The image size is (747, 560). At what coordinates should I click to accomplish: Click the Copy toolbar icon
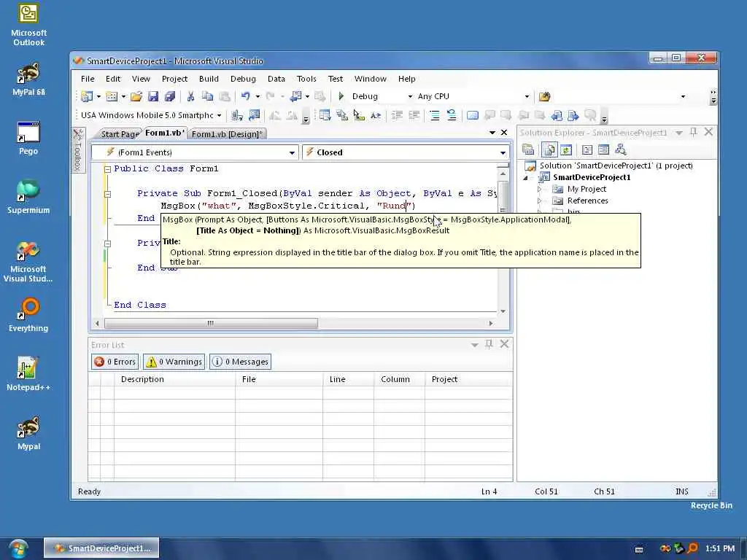pyautogui.click(x=207, y=96)
